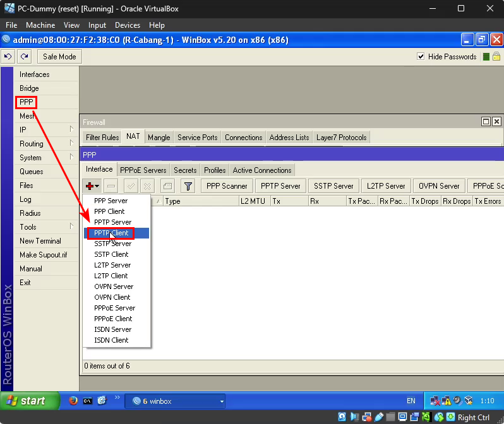Open the Windows start button
The width and height of the screenshot is (504, 424).
[x=30, y=401]
